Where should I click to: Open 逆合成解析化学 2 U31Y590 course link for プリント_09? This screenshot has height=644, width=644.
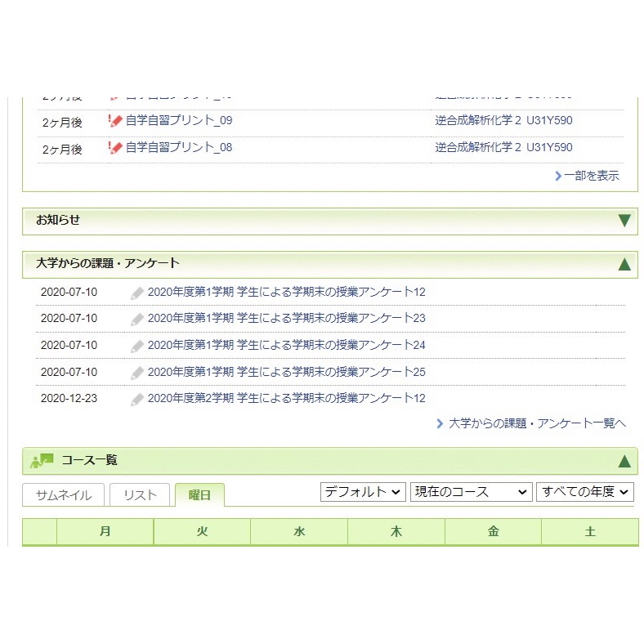click(x=503, y=121)
